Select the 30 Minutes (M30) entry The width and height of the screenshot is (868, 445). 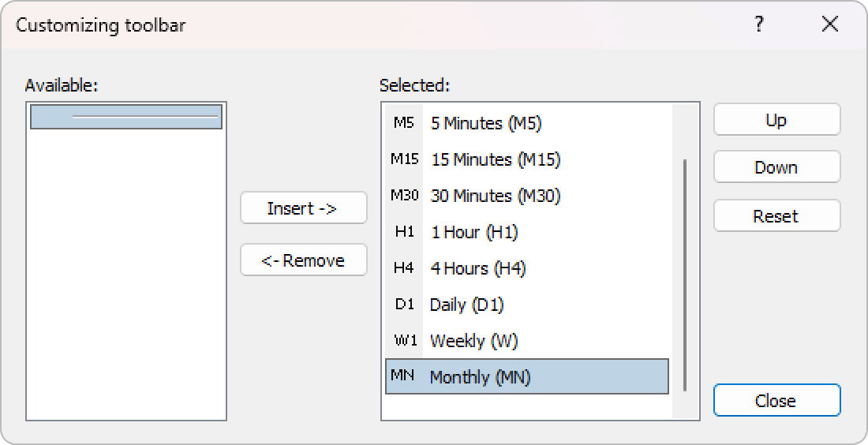527,195
